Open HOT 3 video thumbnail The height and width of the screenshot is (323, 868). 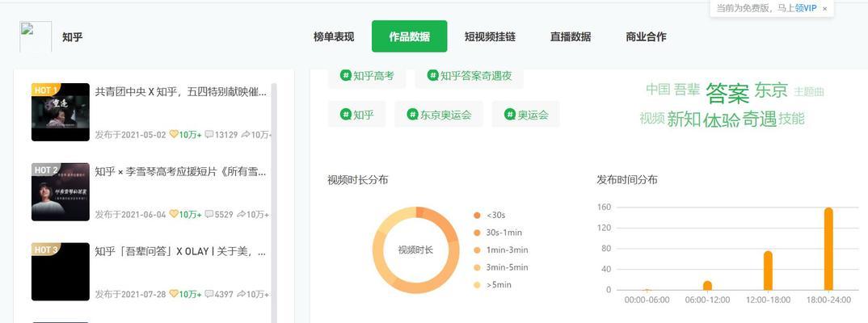tap(61, 271)
